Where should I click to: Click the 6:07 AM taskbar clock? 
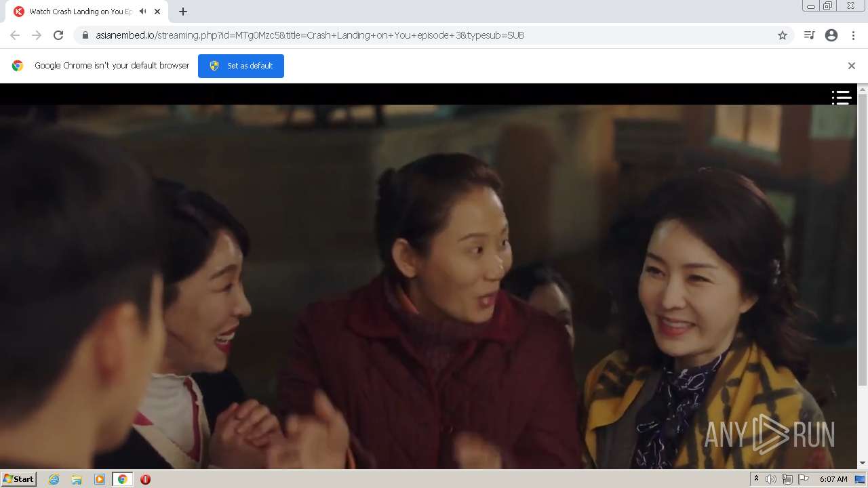click(x=833, y=479)
